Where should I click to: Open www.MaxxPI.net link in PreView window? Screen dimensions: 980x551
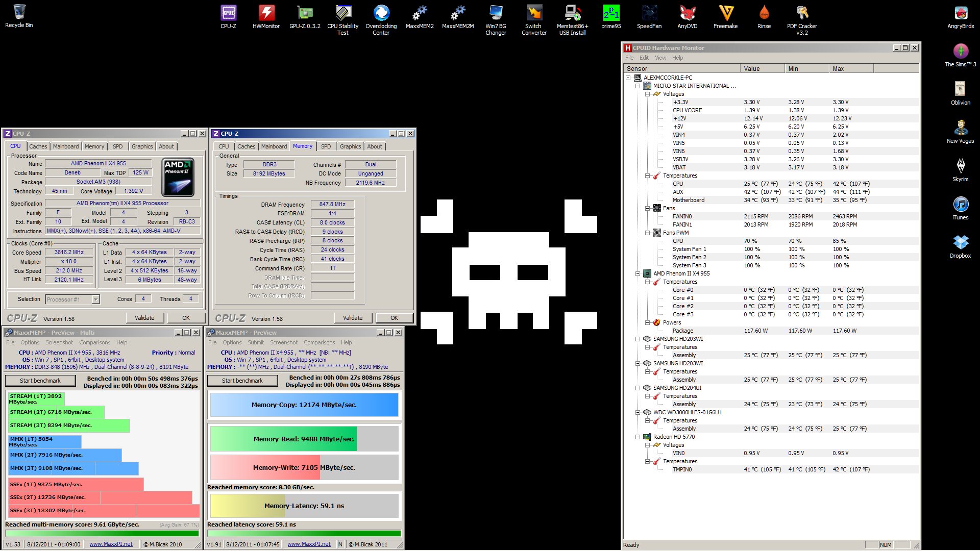click(309, 544)
